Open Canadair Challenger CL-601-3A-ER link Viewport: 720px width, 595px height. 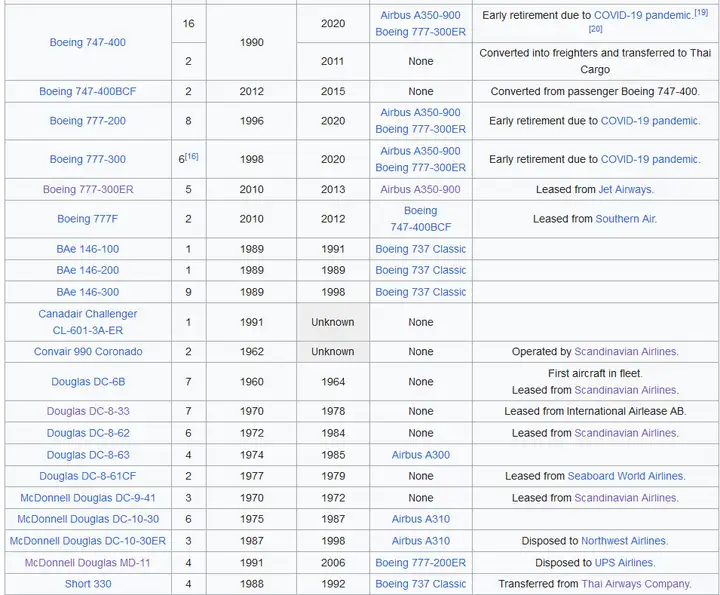click(88, 322)
